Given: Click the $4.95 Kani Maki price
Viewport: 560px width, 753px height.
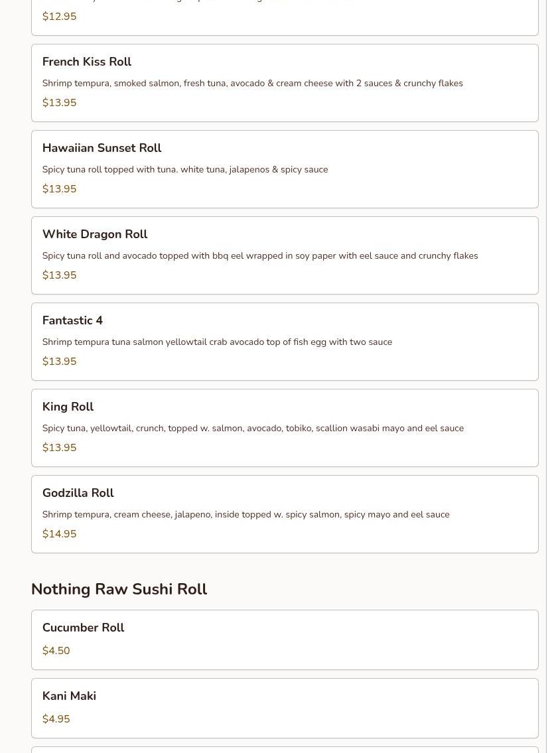Looking at the screenshot, I should [x=56, y=719].
